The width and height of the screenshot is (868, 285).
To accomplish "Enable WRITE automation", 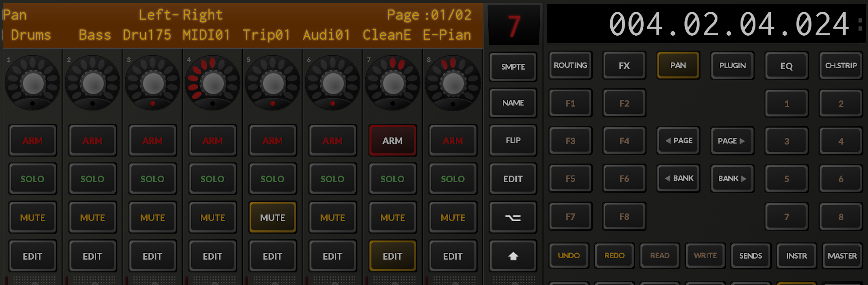I will (705, 256).
